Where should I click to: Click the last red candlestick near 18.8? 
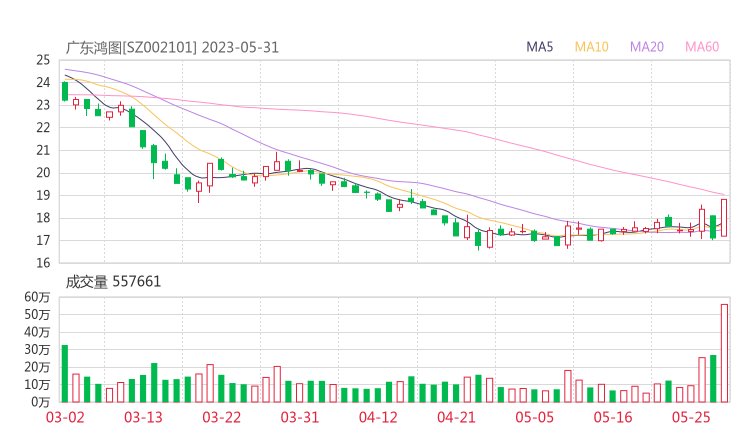click(x=724, y=218)
